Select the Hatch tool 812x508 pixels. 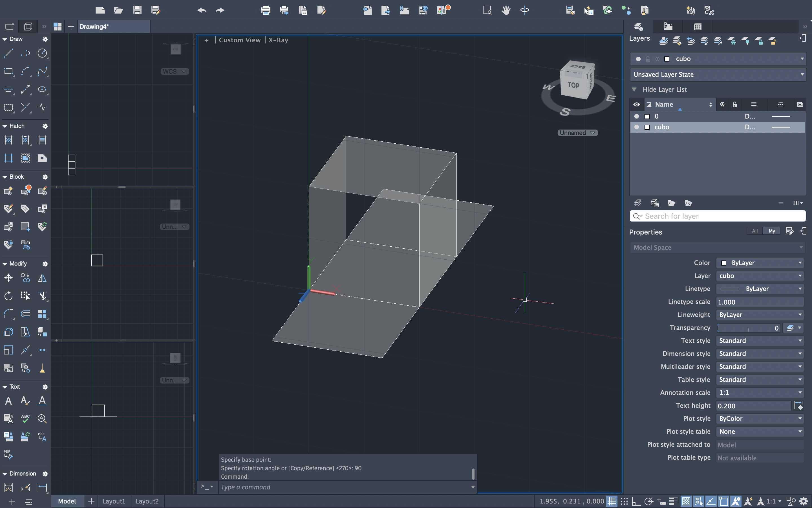click(8, 140)
